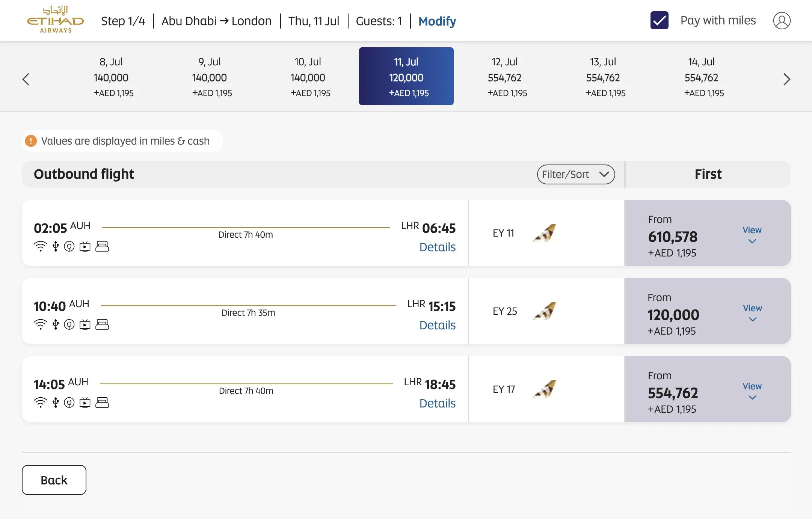Click the entertainment TV icon on 02:05 flight

click(85, 246)
